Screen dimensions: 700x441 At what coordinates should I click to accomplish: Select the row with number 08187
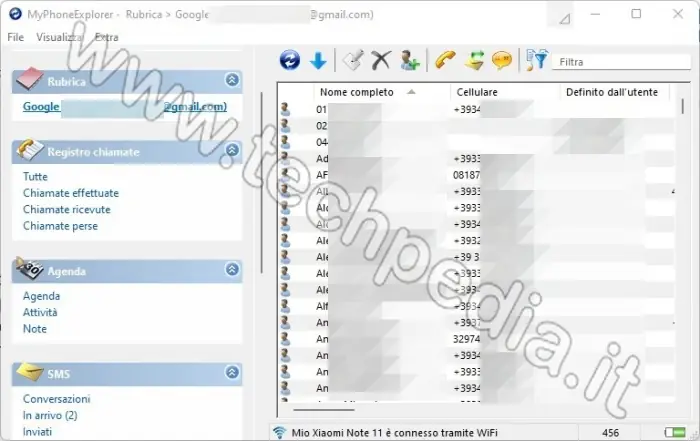pyautogui.click(x=477, y=175)
